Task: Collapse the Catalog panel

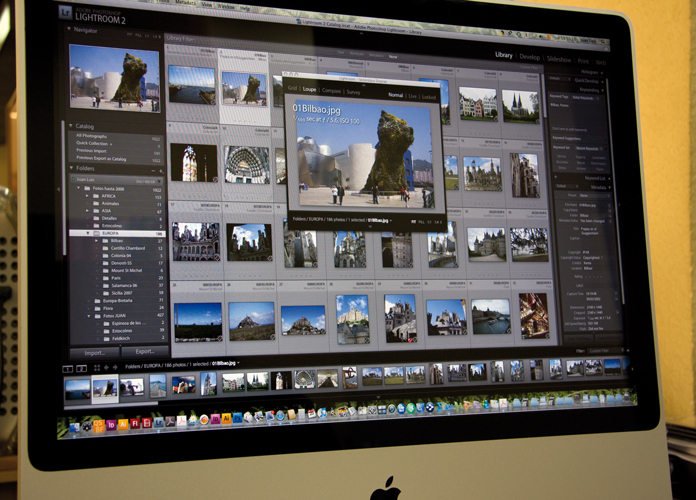Action: 71,126
